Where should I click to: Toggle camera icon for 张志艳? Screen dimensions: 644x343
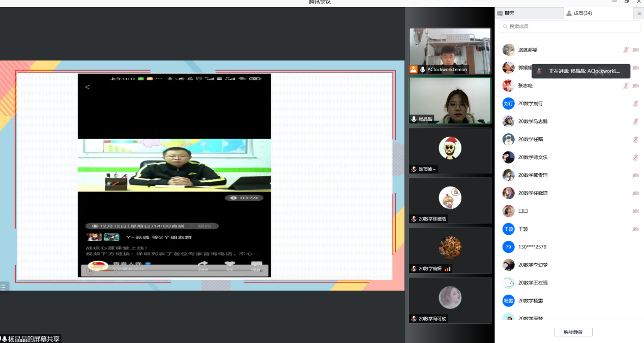point(635,86)
